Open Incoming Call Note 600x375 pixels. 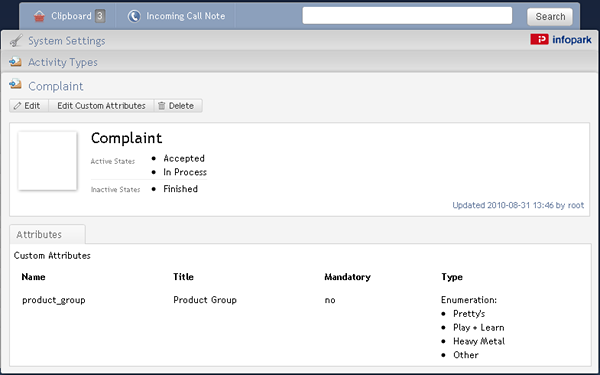pyautogui.click(x=176, y=16)
